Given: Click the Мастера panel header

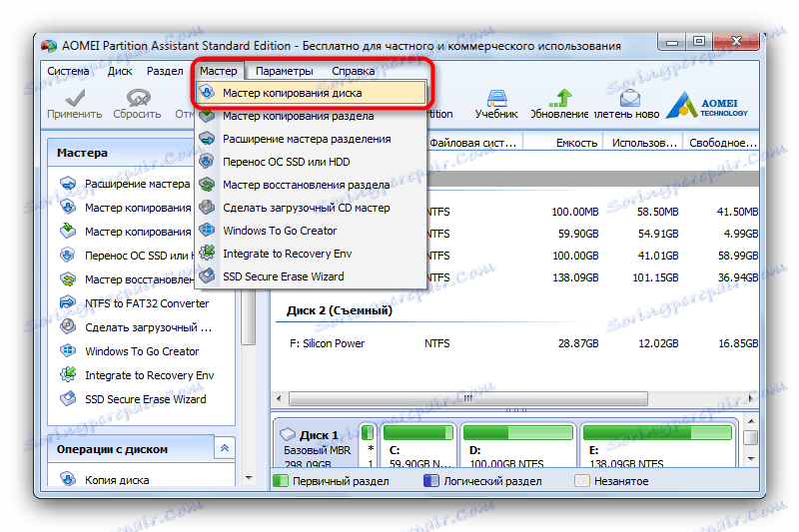Looking at the screenshot, I should tap(120, 153).
